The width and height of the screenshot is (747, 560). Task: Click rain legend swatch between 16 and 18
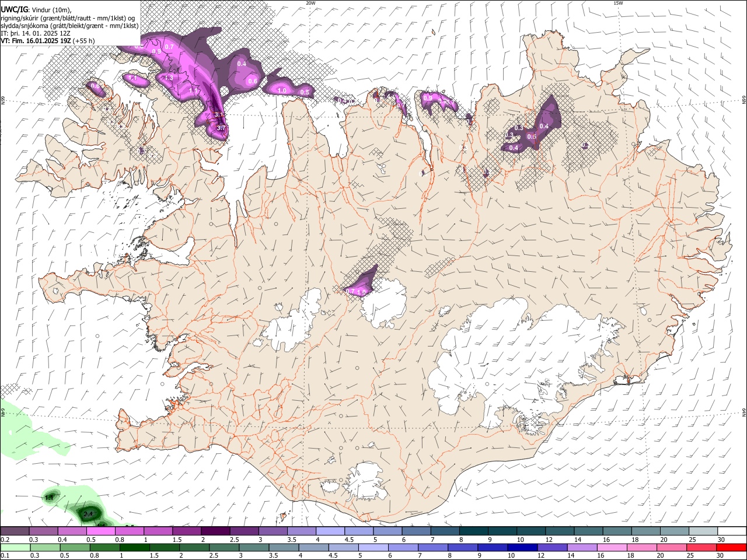610,547
